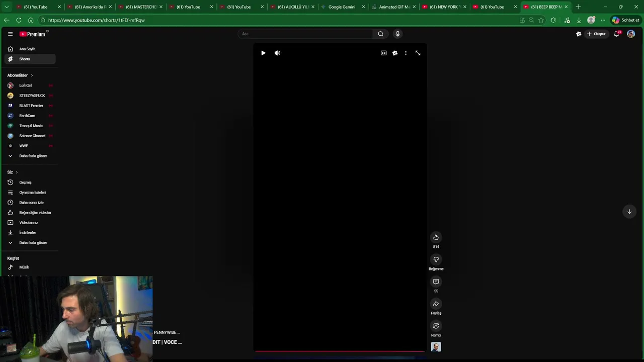Click the browser address bar URL
644x362 pixels.
96,20
